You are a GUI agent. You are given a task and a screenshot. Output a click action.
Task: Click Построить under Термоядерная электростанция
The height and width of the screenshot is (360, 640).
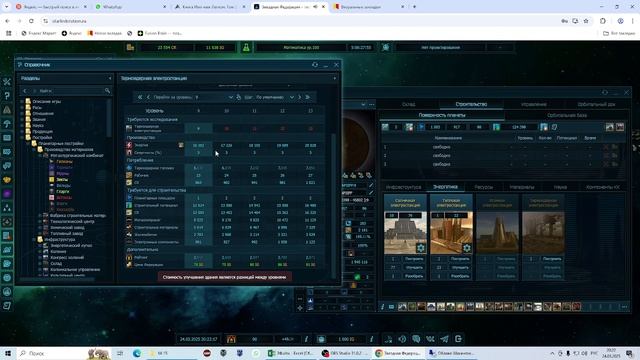coord(552,259)
